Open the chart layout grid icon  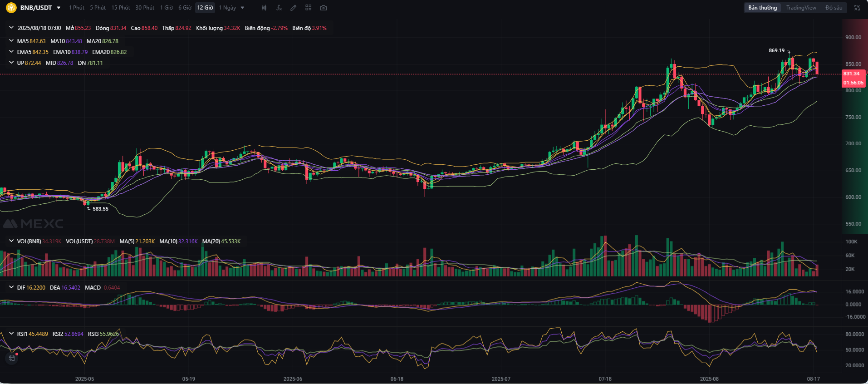(x=309, y=8)
